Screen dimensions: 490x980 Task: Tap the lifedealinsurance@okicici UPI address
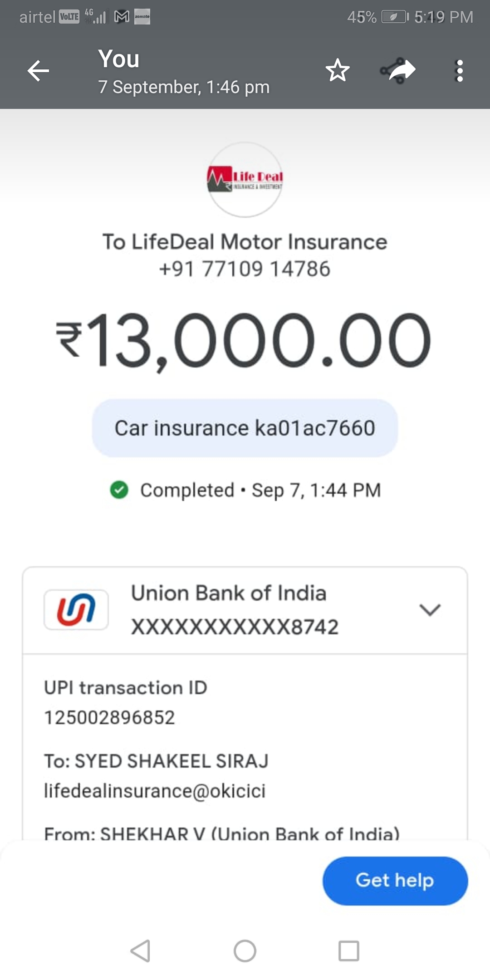click(155, 791)
